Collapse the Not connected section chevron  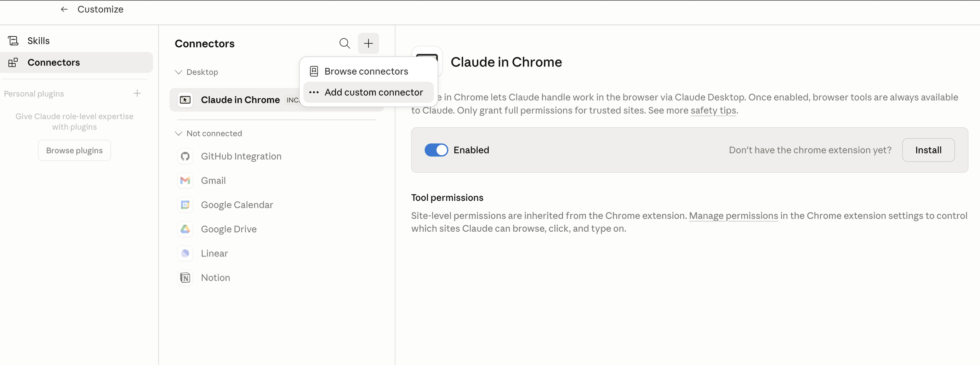point(178,133)
